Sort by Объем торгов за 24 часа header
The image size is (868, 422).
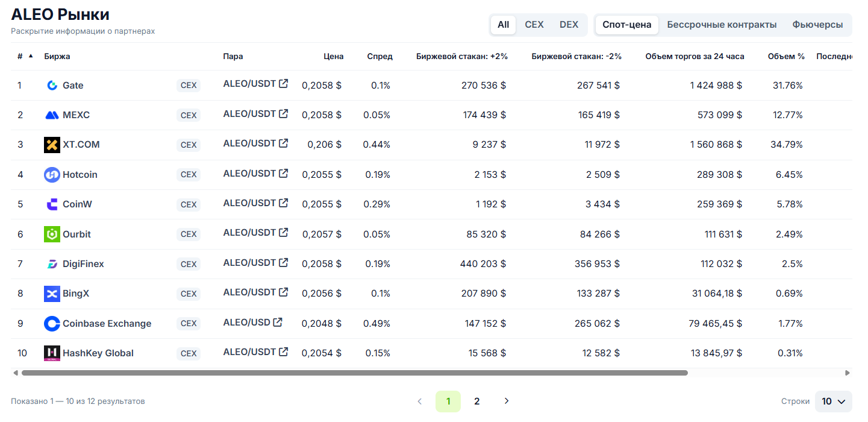point(695,56)
